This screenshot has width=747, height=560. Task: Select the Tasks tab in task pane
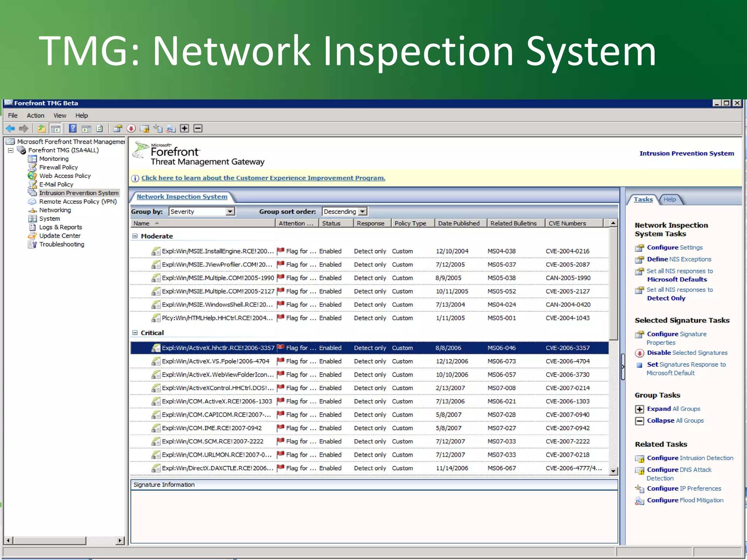[x=643, y=199]
